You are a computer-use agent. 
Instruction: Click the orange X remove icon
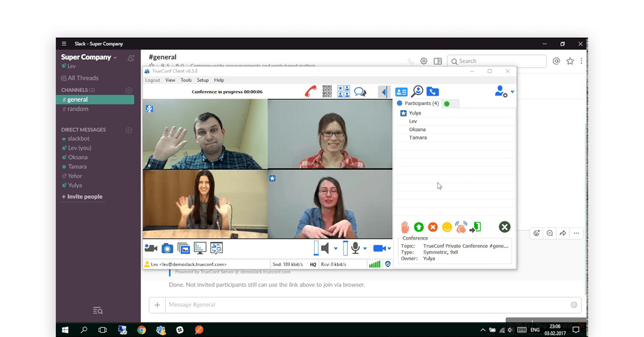[433, 227]
